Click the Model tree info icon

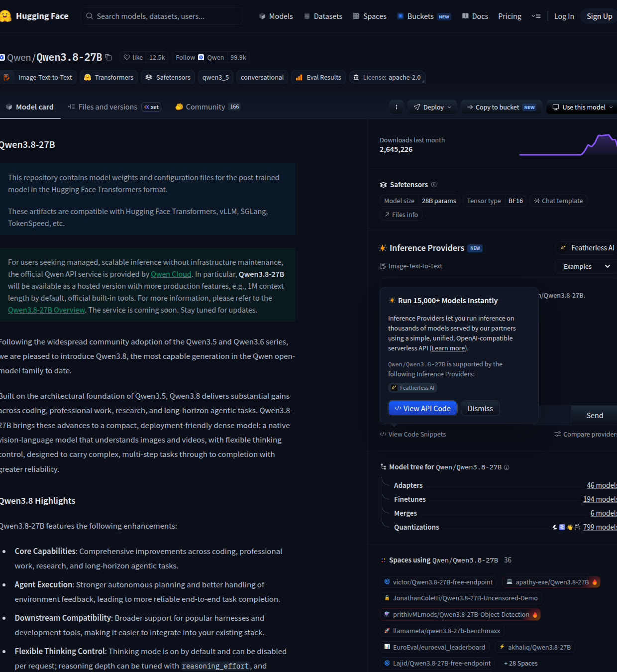[x=507, y=467]
